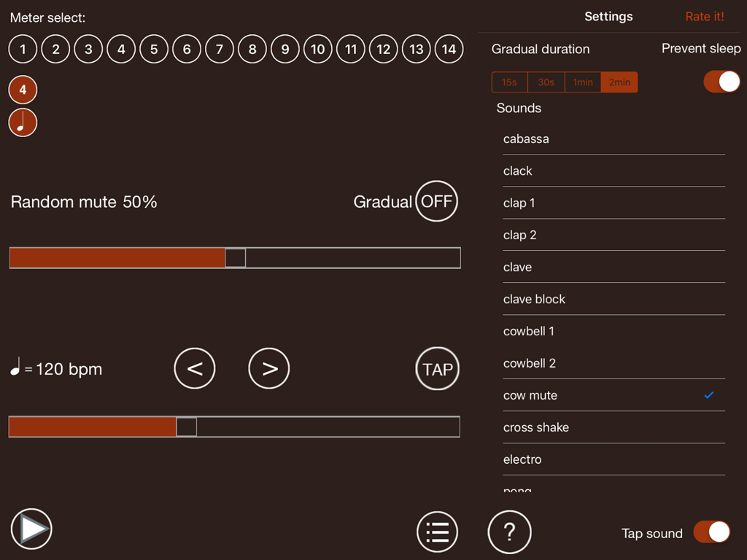The image size is (747, 560).
Task: Choose 1min gradual duration
Action: [x=582, y=82]
